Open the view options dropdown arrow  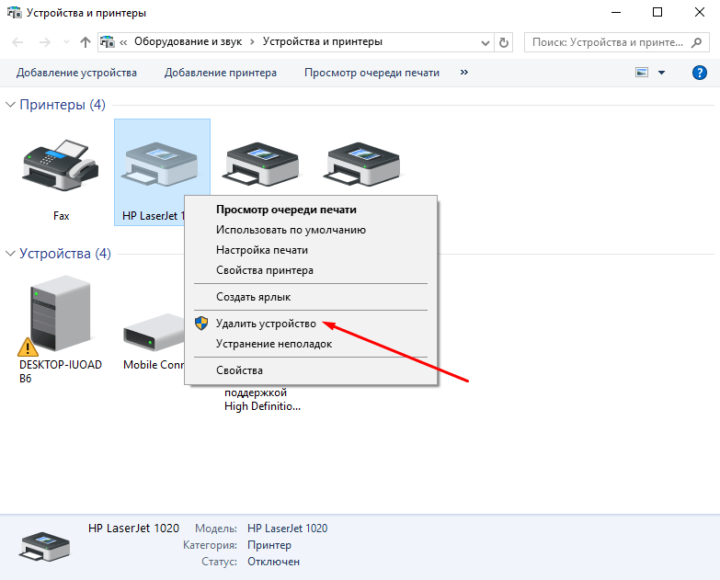coord(662,73)
